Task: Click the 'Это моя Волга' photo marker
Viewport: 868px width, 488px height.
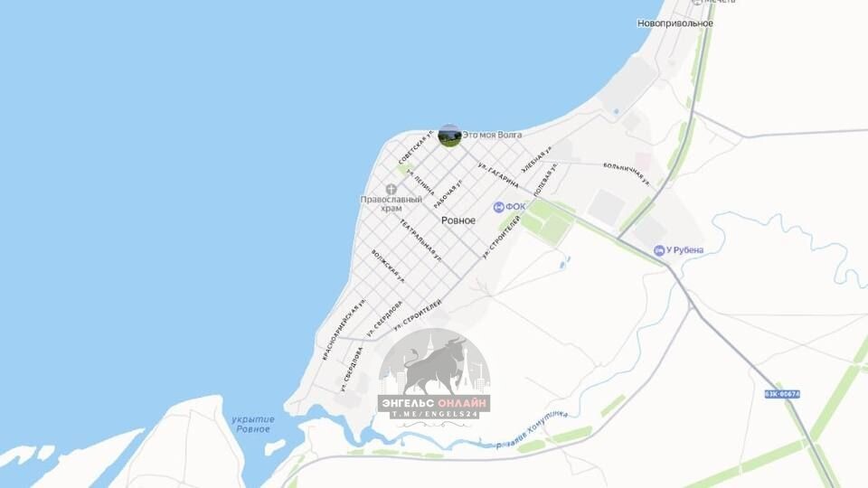Action: pyautogui.click(x=449, y=135)
